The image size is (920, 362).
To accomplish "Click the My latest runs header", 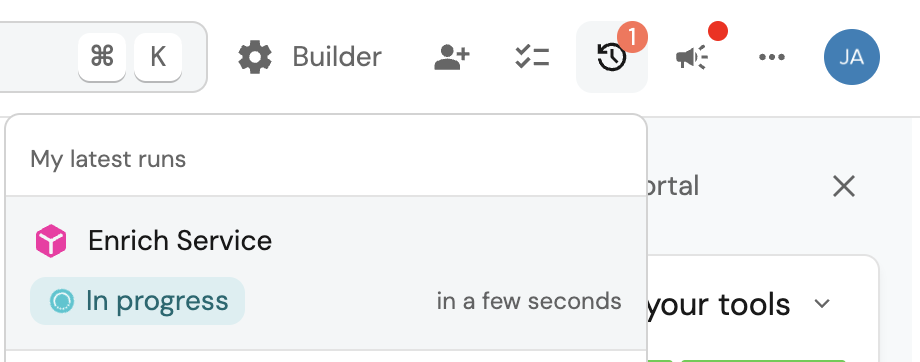I will click(x=108, y=159).
